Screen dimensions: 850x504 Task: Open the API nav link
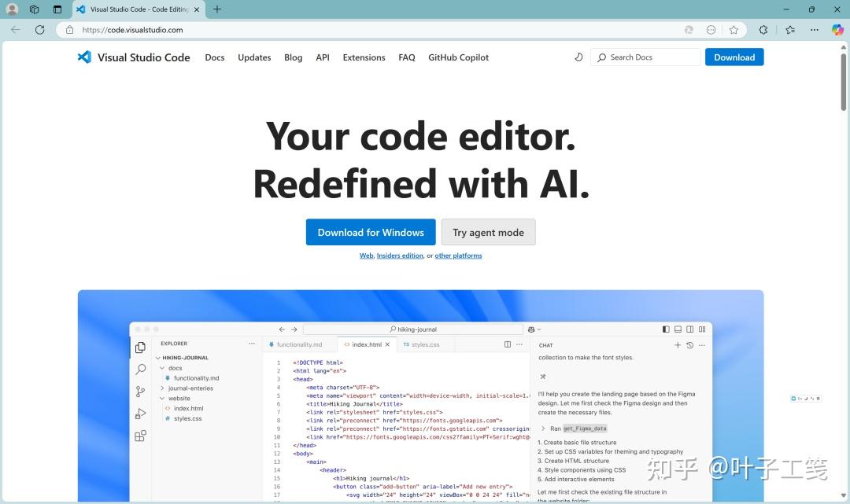tap(323, 57)
